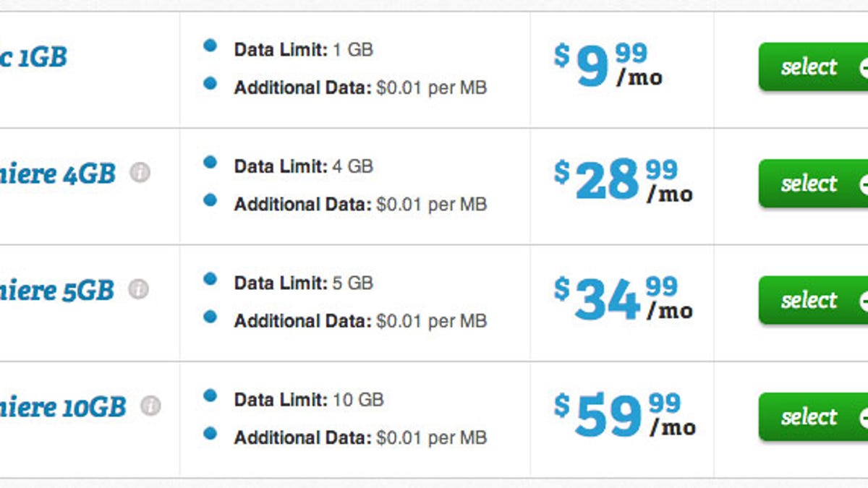
Task: Click the $28.99/mo price
Action: (x=624, y=181)
